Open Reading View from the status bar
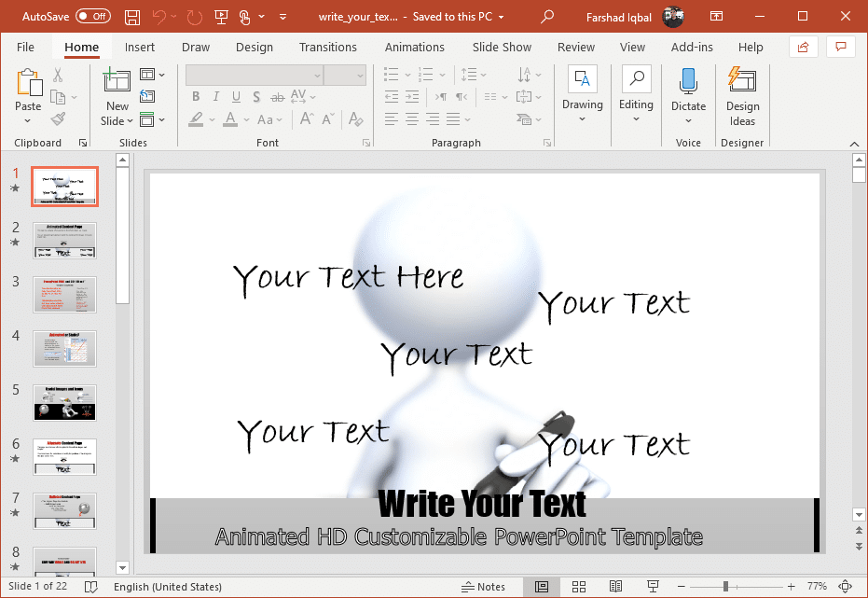This screenshot has height=598, width=868. (x=615, y=587)
